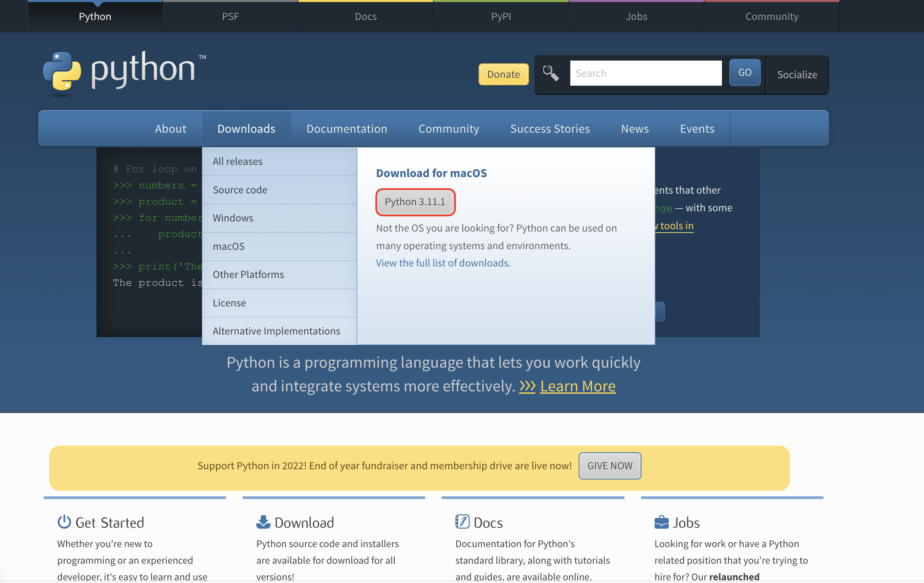Open the Socialize dropdown
This screenshot has height=583, width=924.
tap(797, 74)
